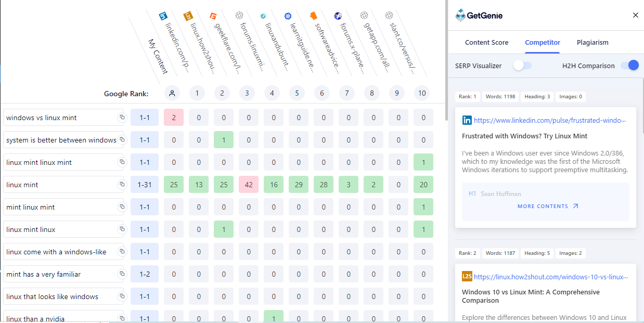Open the linkedin.com/pulse article link
The height and width of the screenshot is (323, 644).
point(550,120)
